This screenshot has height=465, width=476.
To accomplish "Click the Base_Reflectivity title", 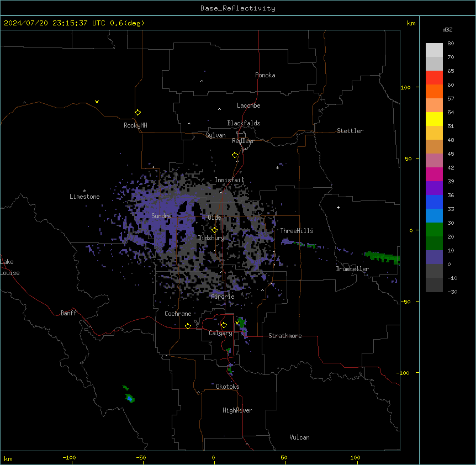I will (x=238, y=8).
